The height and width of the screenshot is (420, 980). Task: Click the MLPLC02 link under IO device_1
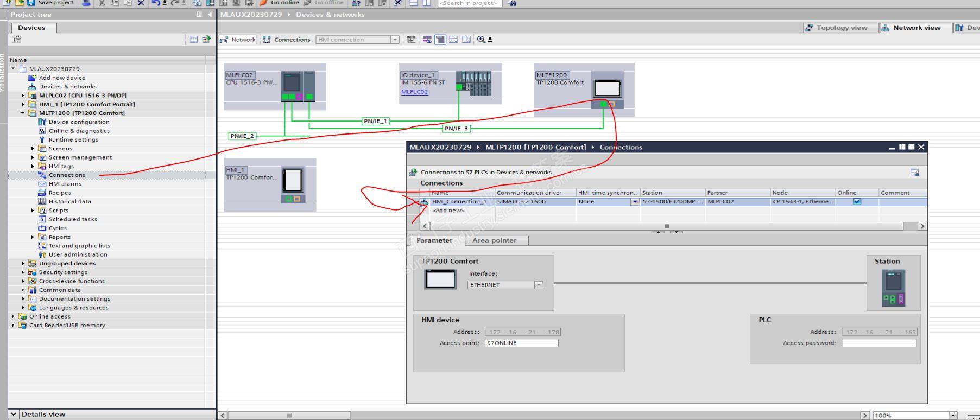[414, 92]
